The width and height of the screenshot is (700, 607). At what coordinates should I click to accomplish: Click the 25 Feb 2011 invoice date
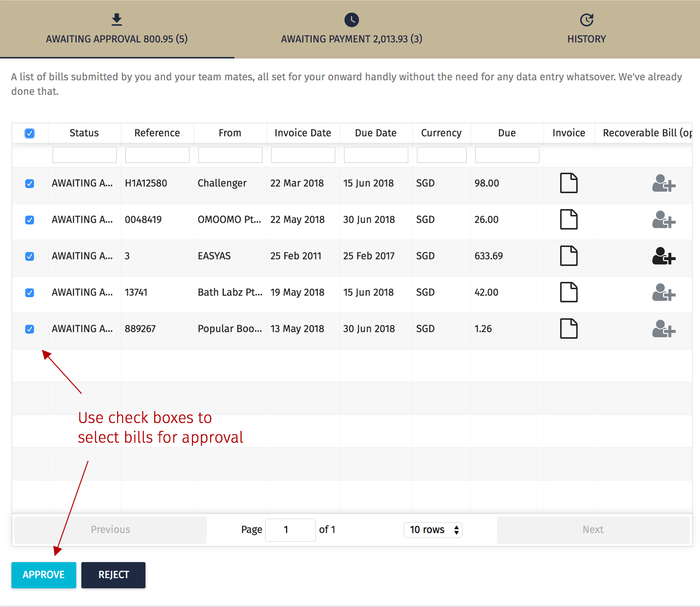click(x=296, y=256)
